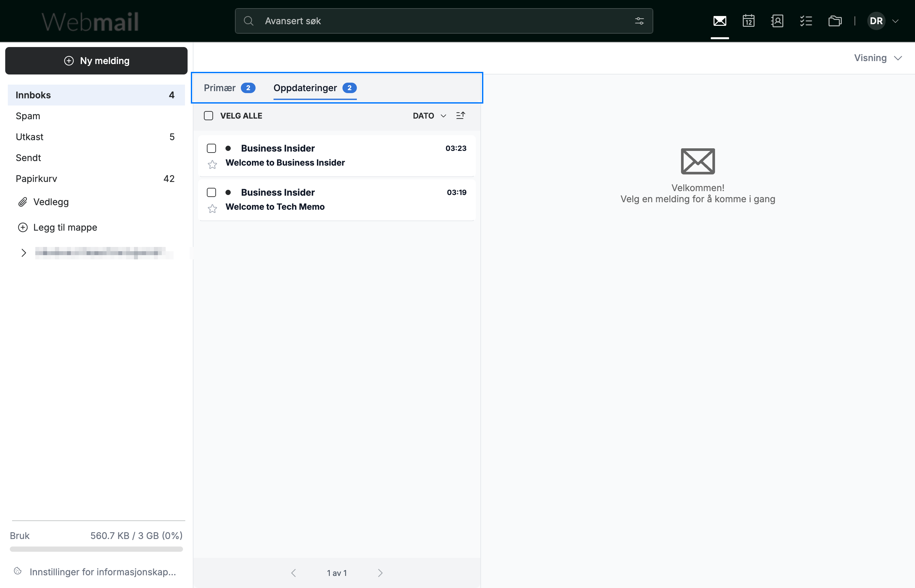The width and height of the screenshot is (915, 588).
Task: Open Innstillinger for informasjonskapsler link
Action: pyautogui.click(x=103, y=572)
